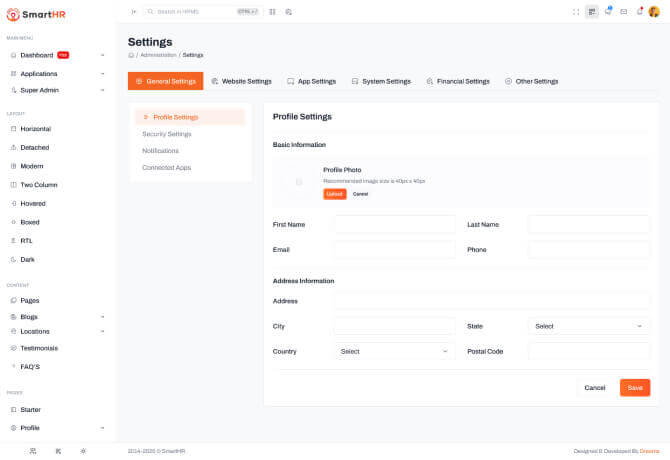Switch to the Financial Settings tab

pos(458,81)
